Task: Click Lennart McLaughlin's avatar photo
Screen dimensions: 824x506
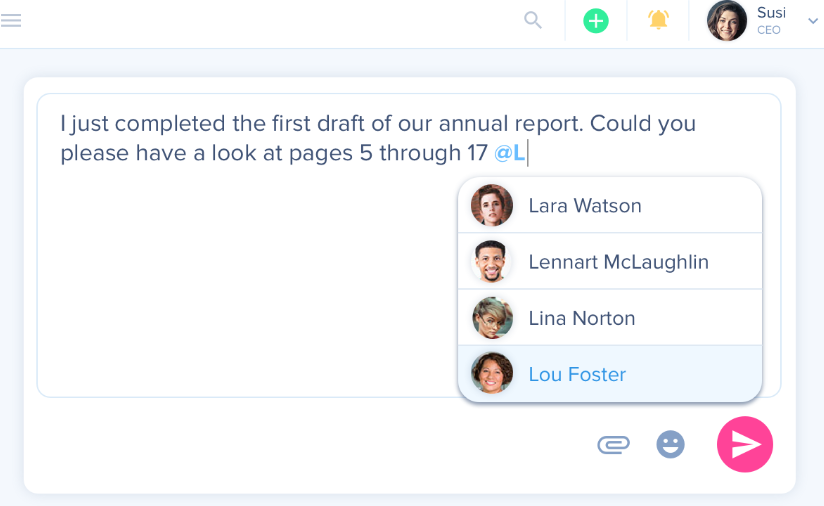Action: (492, 262)
